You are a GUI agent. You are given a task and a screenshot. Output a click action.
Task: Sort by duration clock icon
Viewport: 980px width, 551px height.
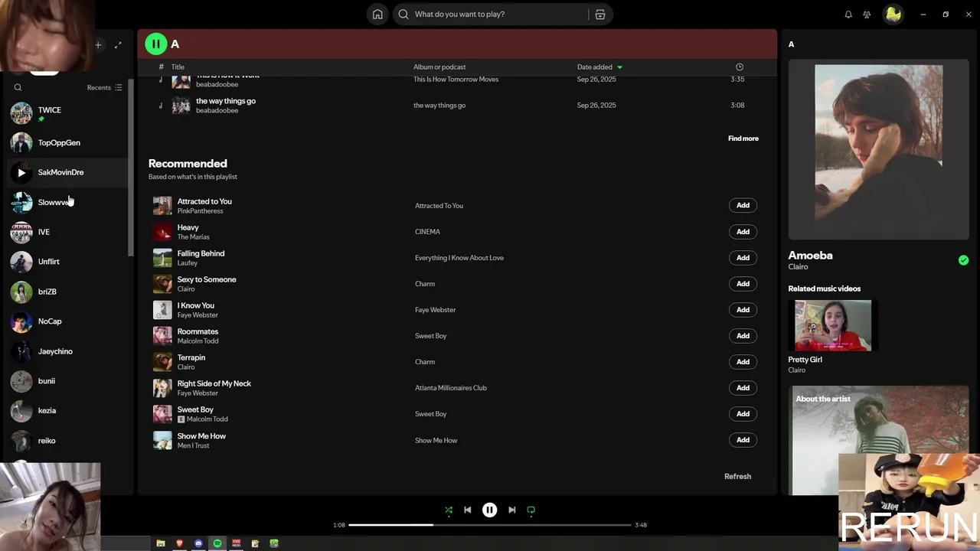(x=739, y=67)
